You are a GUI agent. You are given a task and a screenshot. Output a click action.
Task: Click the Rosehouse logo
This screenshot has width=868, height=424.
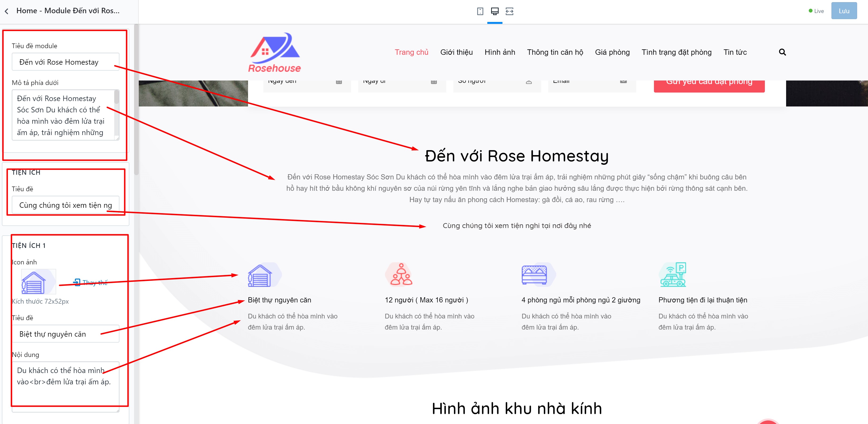[275, 53]
